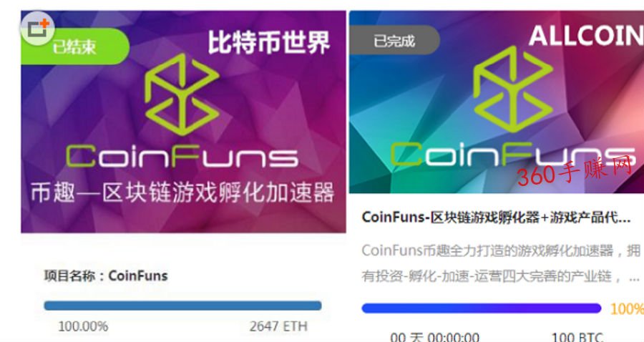Click the green CoinFuns cube logo on right banner
This screenshot has width=644, height=342.
[x=513, y=89]
